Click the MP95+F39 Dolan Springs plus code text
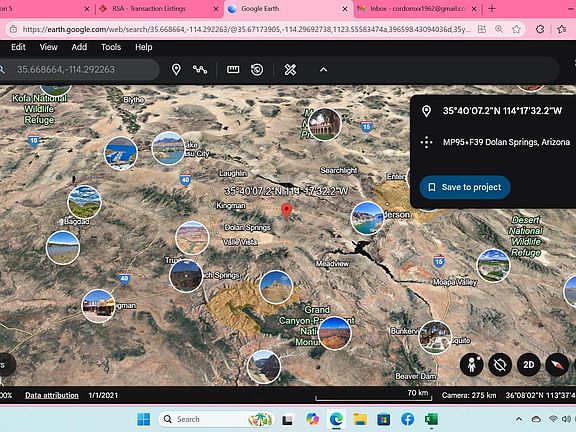The height and width of the screenshot is (432, 576). click(x=506, y=142)
